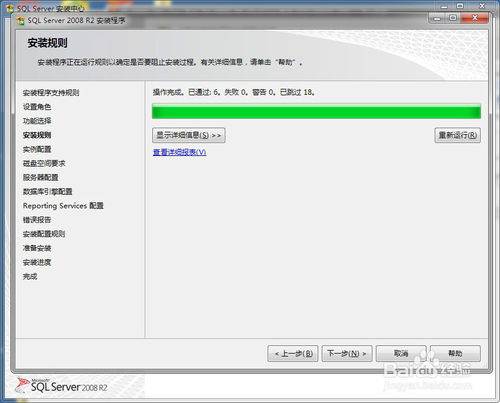Select the 服务器配置 step in sidebar
The height and width of the screenshot is (403, 500).
(41, 178)
